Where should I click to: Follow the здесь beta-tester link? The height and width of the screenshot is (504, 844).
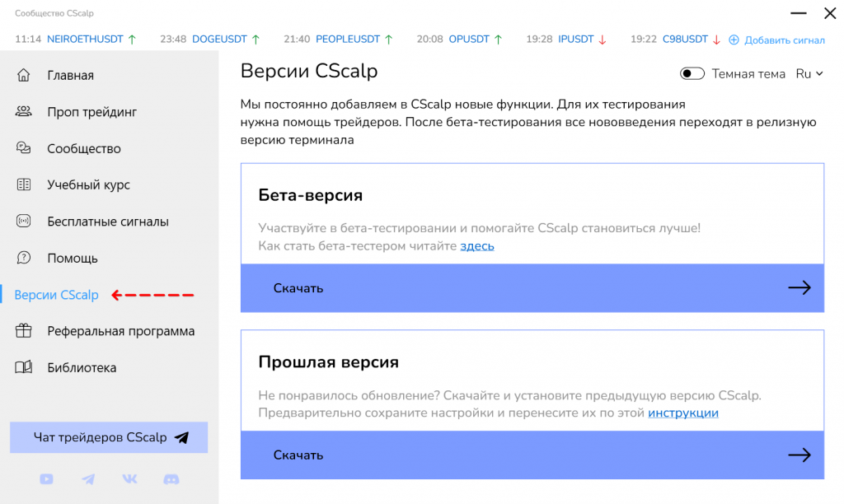(x=477, y=245)
